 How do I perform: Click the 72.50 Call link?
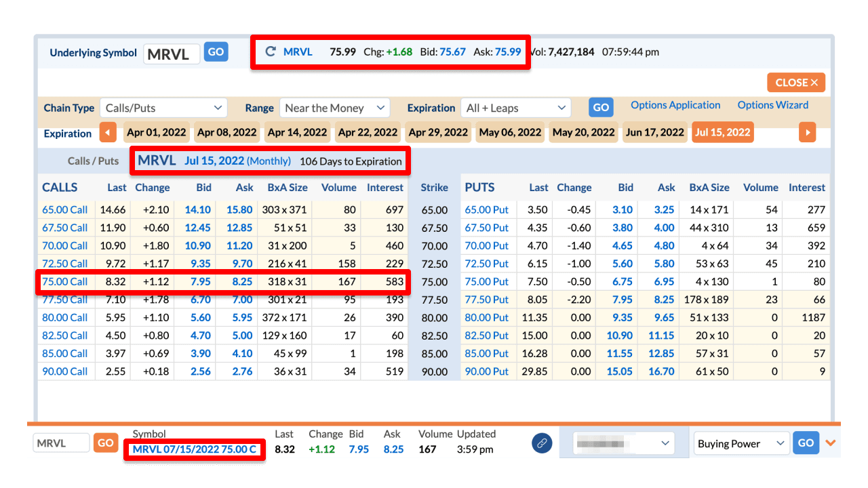65,264
